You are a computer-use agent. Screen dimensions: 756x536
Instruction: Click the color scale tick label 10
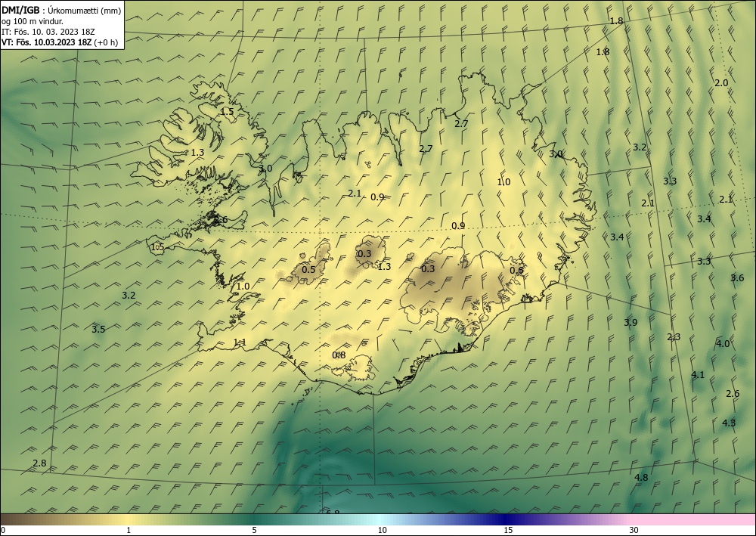(382, 530)
